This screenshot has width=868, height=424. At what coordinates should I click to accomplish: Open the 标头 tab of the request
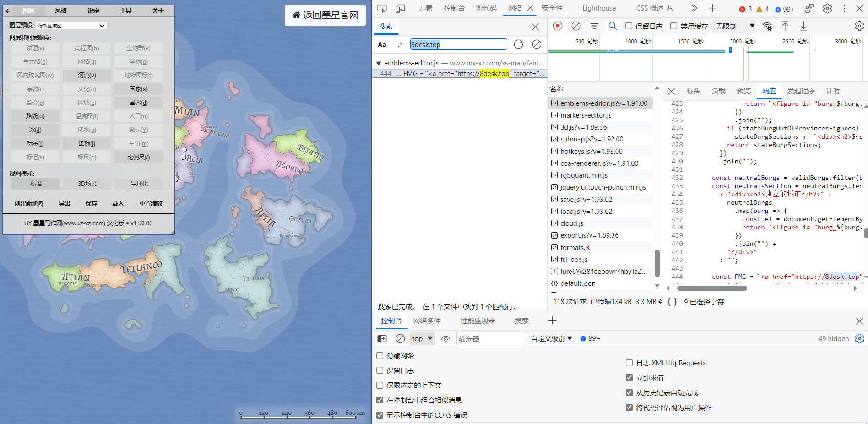pyautogui.click(x=694, y=91)
